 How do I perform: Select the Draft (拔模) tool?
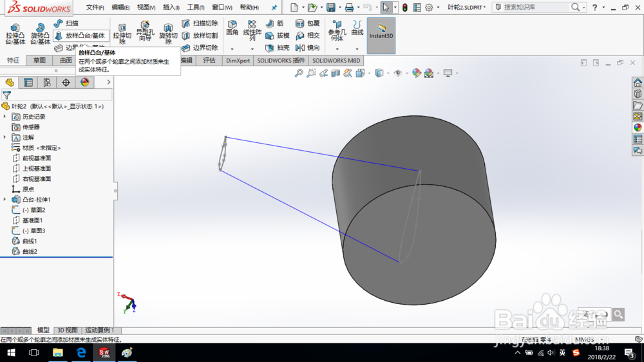coord(278,35)
